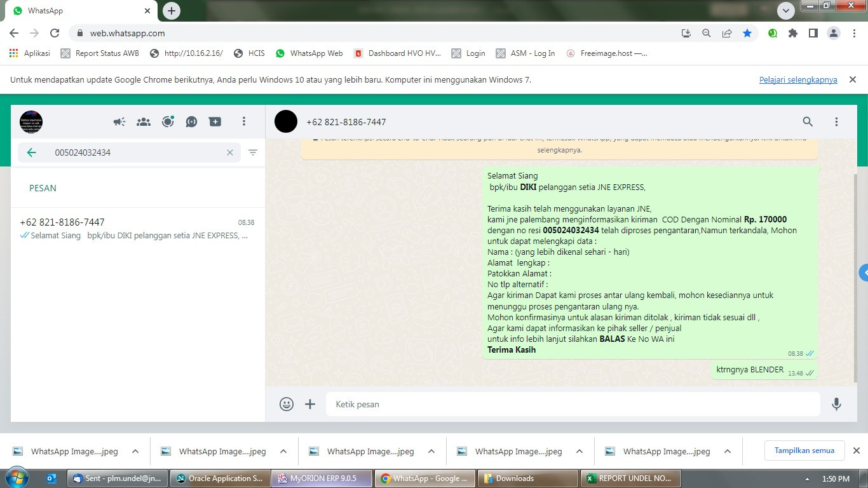Open the zoom magnifier icon in address bar

(x=707, y=33)
